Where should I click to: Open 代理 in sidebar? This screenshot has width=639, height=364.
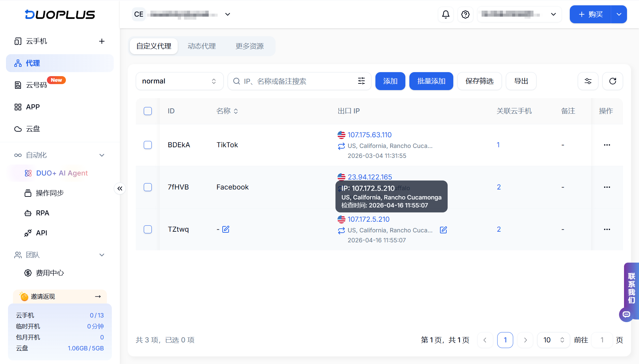pos(60,63)
